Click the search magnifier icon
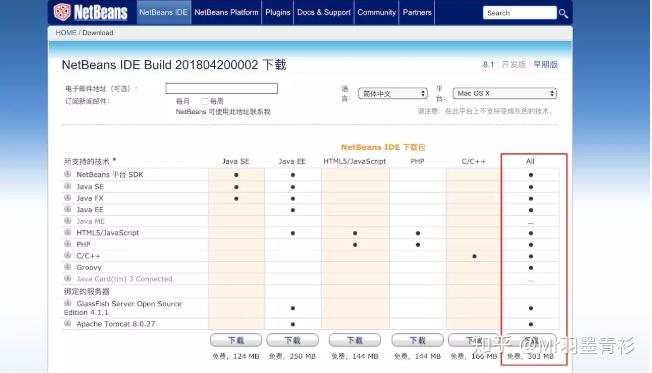Viewport: 652px width, 373px height. [563, 13]
